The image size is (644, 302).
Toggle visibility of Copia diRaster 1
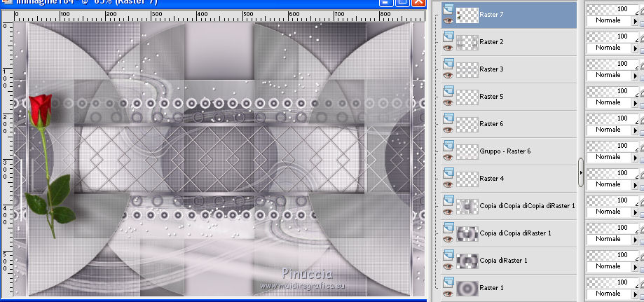pos(448,266)
